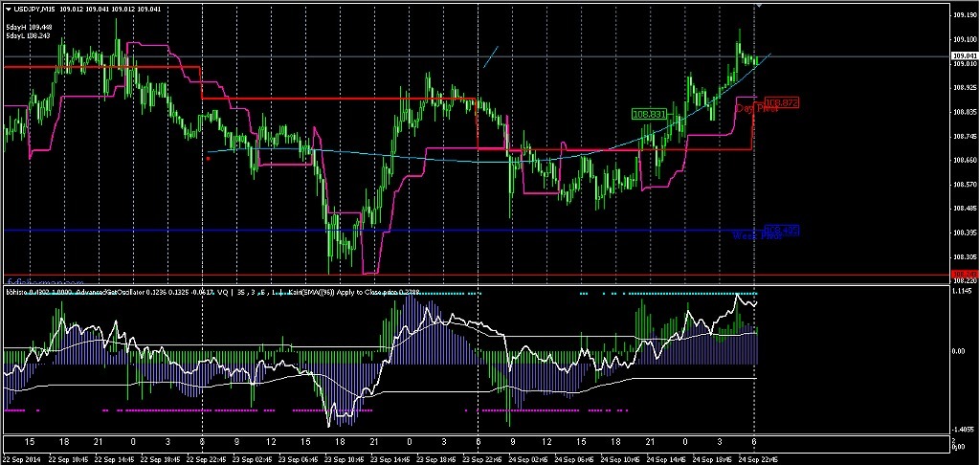Screen dimensions: 980x465
Task: Click the Day Pivot text label
Action: tap(756, 109)
